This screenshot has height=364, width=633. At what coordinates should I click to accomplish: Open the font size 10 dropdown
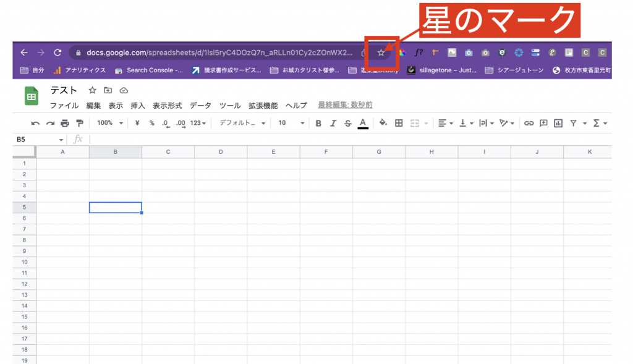coord(291,123)
